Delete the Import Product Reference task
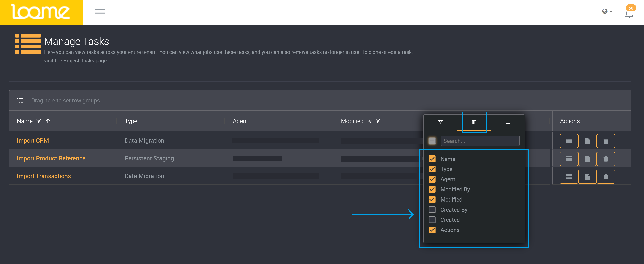The width and height of the screenshot is (644, 264). 606,159
